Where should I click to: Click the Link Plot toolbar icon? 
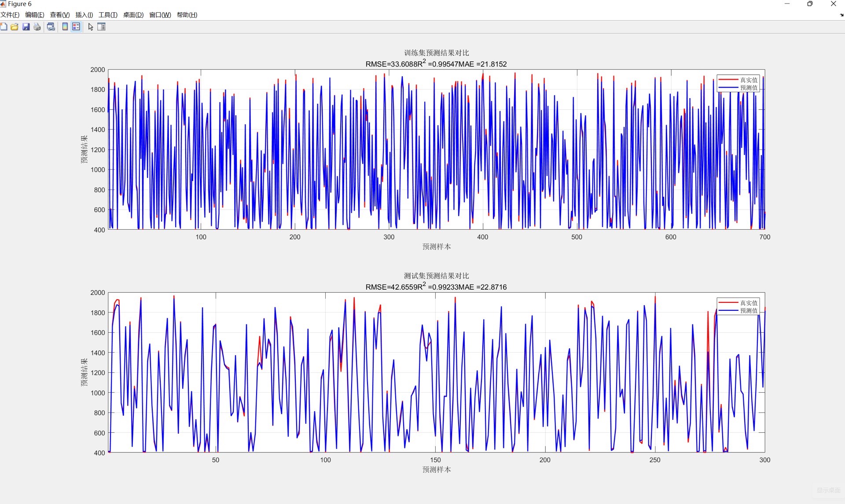[x=51, y=27]
